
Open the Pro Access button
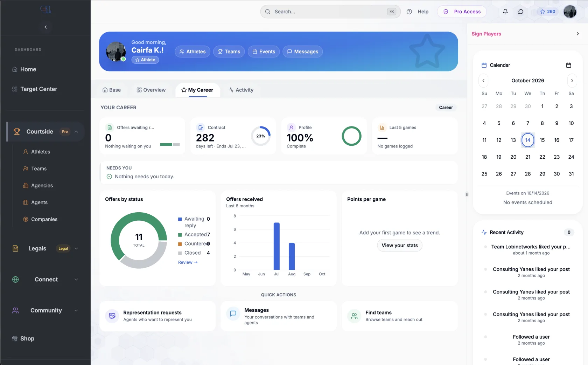(462, 12)
